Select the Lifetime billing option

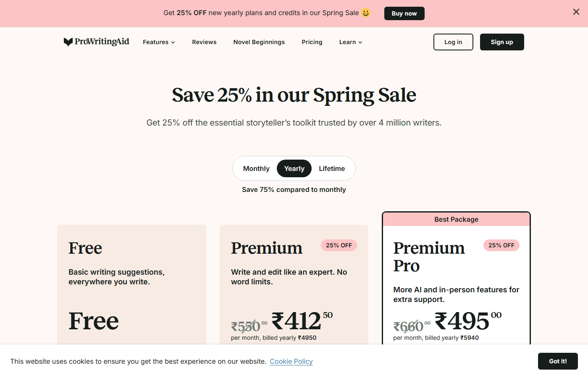(x=332, y=168)
